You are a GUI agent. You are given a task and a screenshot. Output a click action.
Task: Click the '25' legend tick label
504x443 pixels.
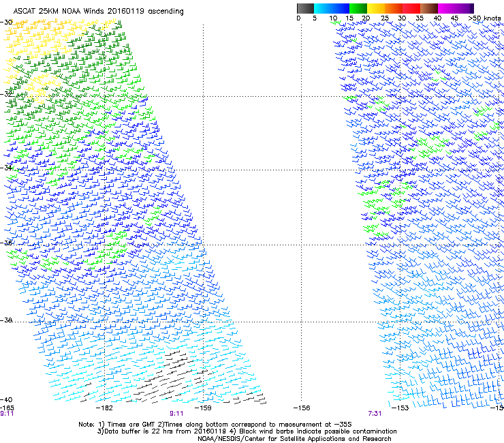(x=385, y=18)
